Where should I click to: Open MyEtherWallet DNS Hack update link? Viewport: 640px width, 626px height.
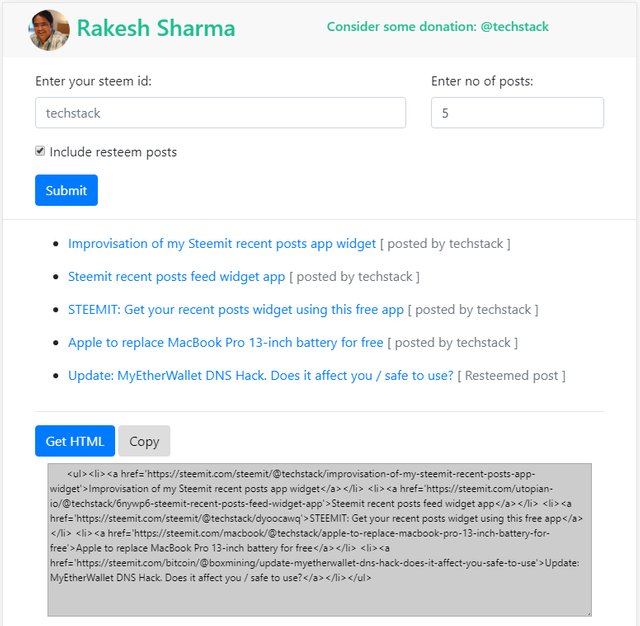[x=260, y=376]
